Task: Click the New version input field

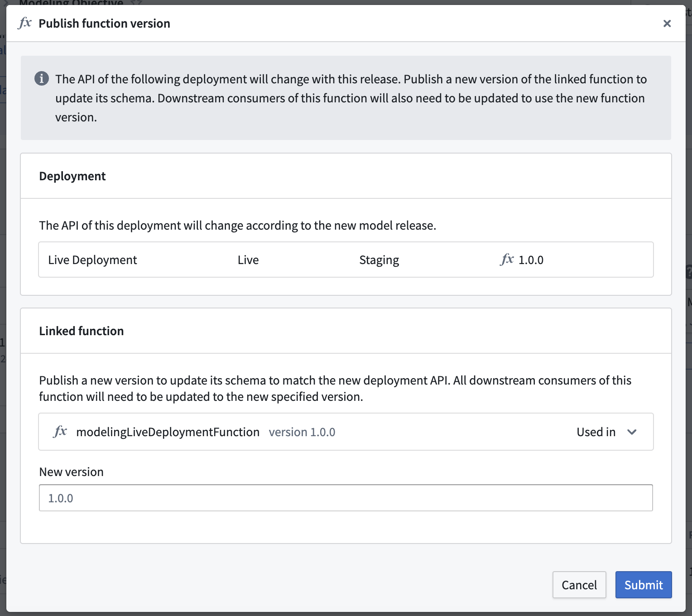Action: [346, 497]
